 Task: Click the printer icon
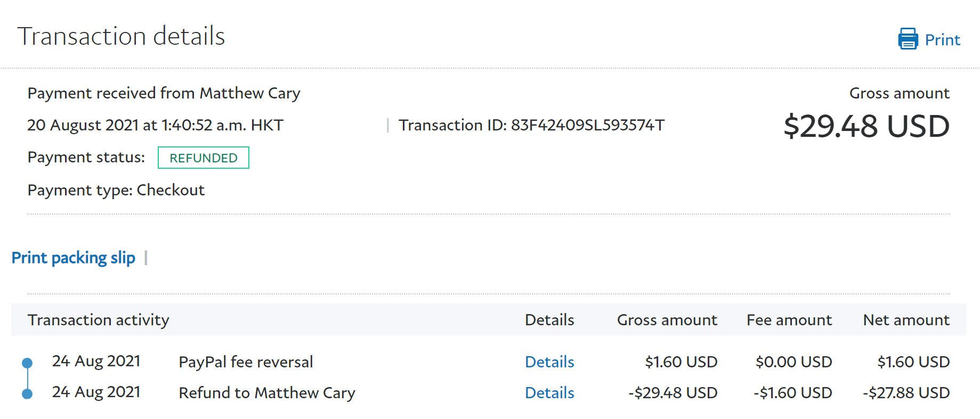[908, 39]
